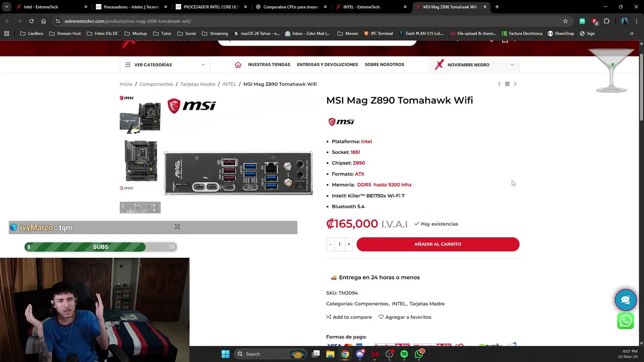Screen dimensions: 644x362
Task: Open the Casillero bookmark folder
Action: click(32, 34)
